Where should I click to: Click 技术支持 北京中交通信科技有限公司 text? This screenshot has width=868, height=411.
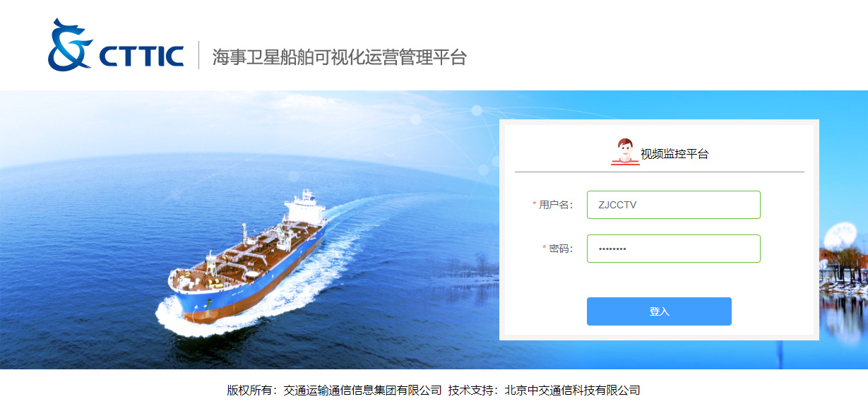[545, 390]
